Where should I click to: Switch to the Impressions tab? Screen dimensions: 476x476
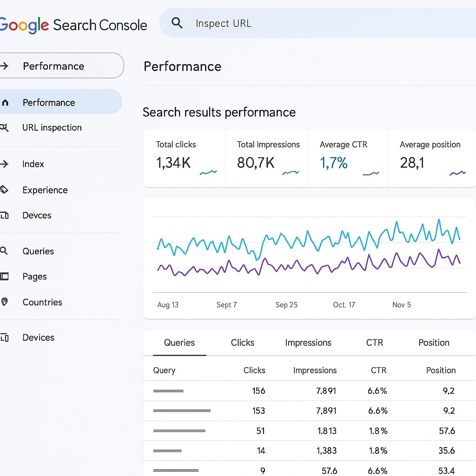[x=308, y=343]
